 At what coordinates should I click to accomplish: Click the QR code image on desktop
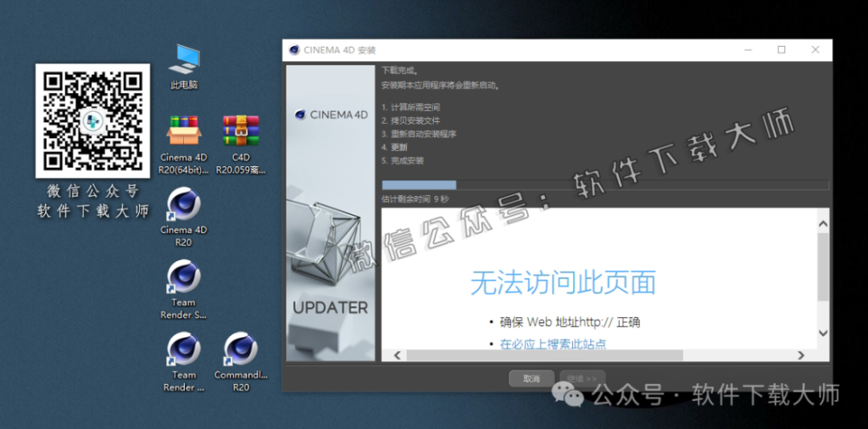tap(92, 120)
